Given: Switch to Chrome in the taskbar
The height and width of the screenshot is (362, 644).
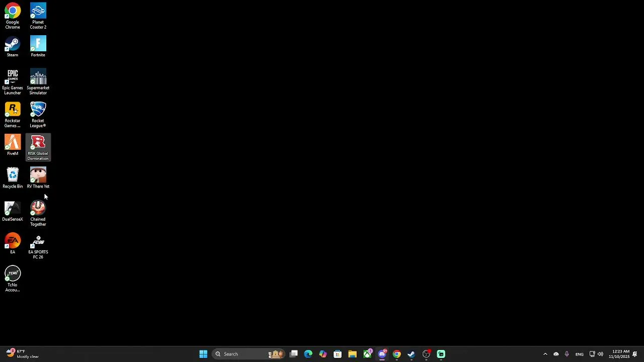Looking at the screenshot, I should click(396, 354).
